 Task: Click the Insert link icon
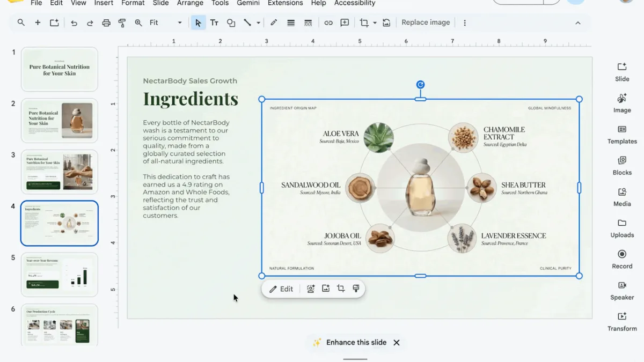pyautogui.click(x=328, y=23)
